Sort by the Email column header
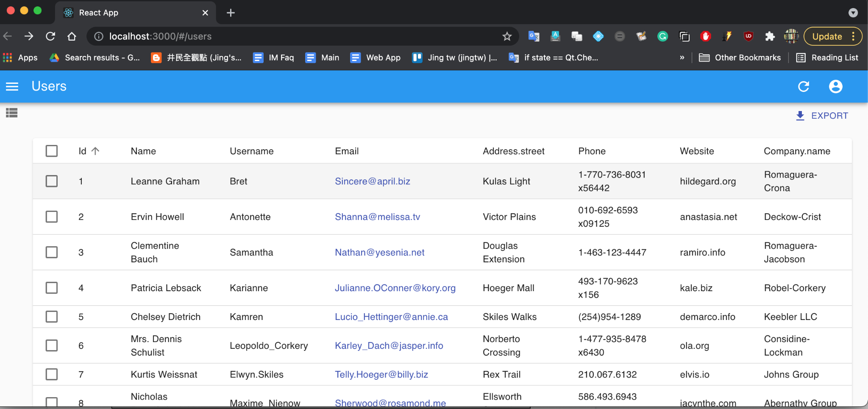868x409 pixels. (347, 151)
